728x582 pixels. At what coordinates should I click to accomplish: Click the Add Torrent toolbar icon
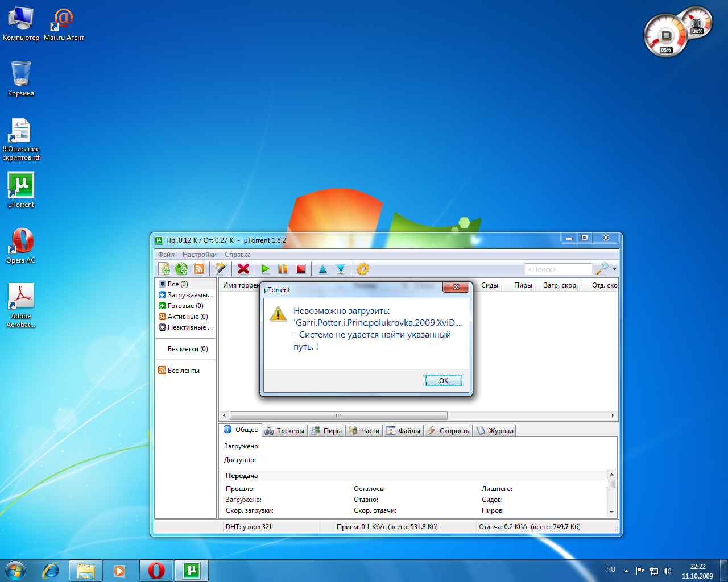click(164, 269)
